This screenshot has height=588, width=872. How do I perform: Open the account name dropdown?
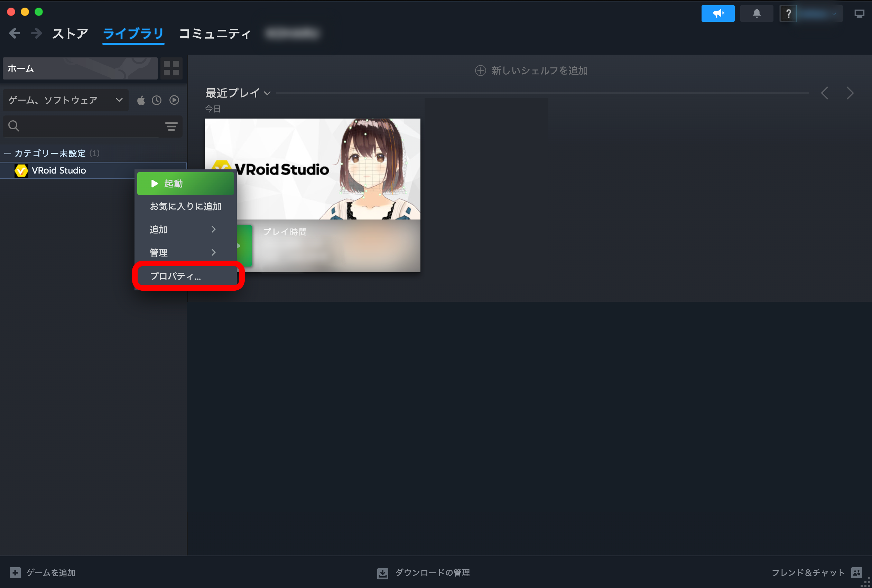click(x=819, y=13)
